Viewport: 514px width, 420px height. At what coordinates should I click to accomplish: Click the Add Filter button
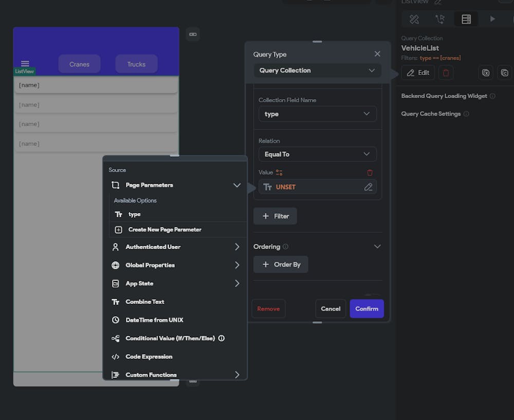point(275,216)
